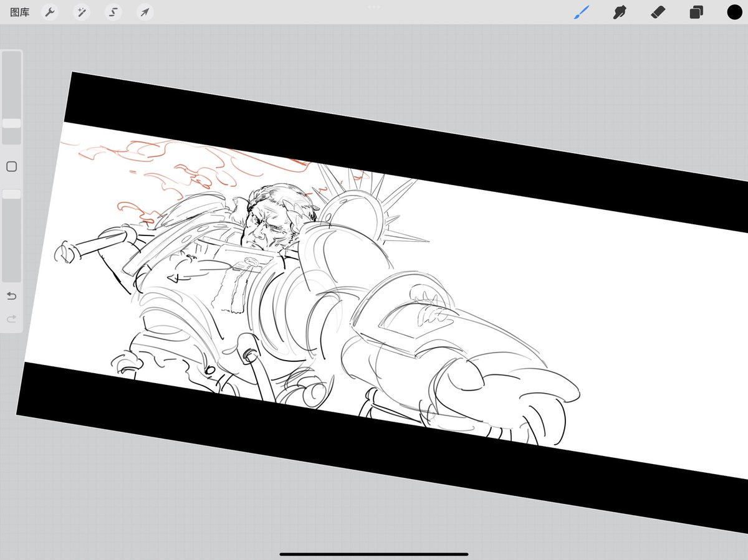The width and height of the screenshot is (748, 560).
Task: Activate the Selection tool
Action: [113, 12]
